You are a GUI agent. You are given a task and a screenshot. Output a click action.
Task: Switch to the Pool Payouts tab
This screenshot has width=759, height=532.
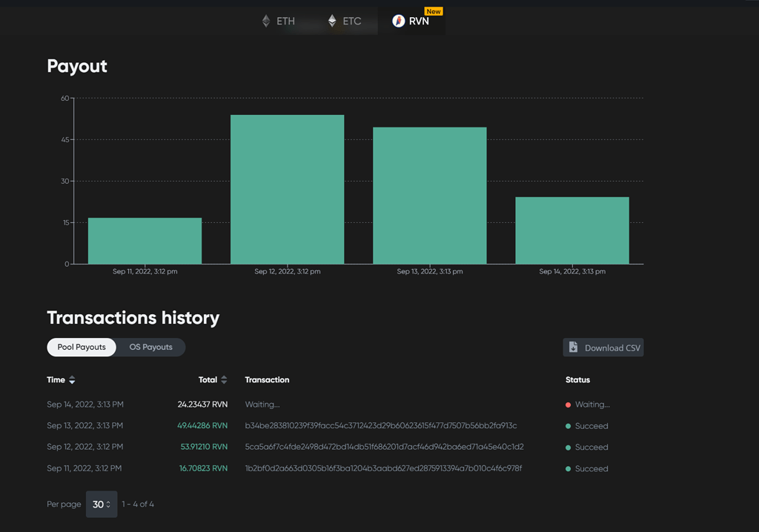(x=81, y=347)
